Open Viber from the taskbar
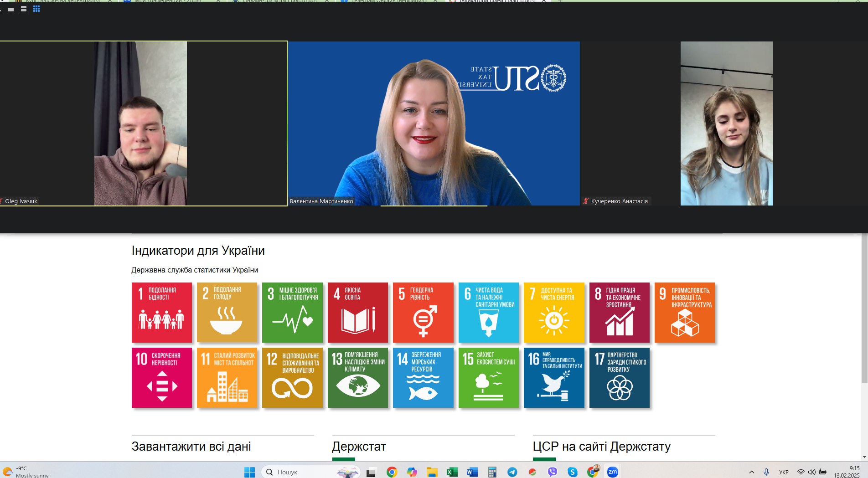This screenshot has width=868, height=478. pos(553,472)
